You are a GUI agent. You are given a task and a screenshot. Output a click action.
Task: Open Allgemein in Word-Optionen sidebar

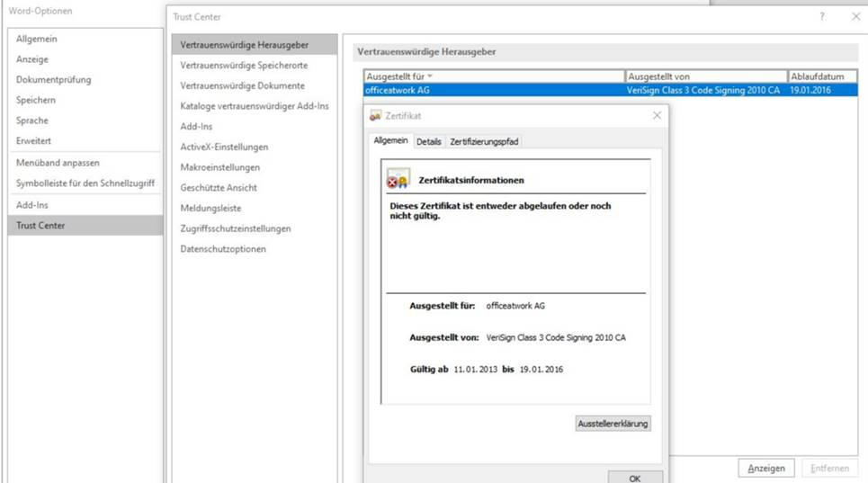[x=37, y=39]
